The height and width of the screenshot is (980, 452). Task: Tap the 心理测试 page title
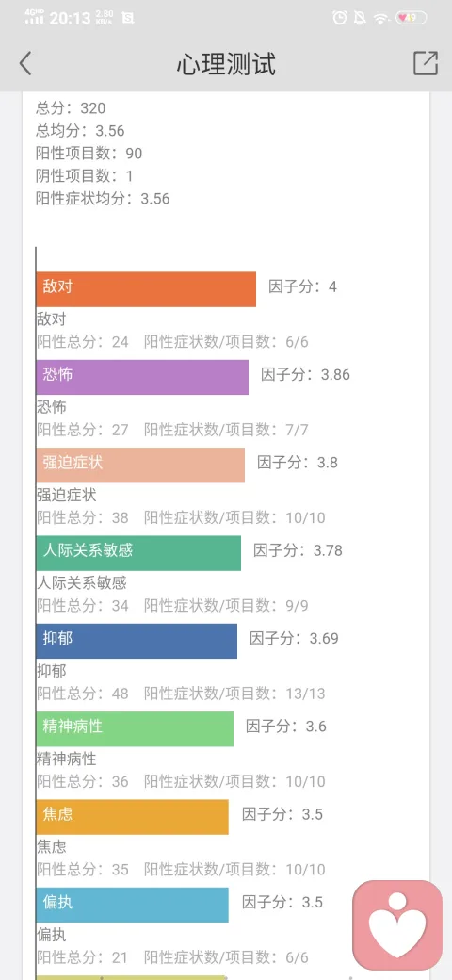pos(226,64)
